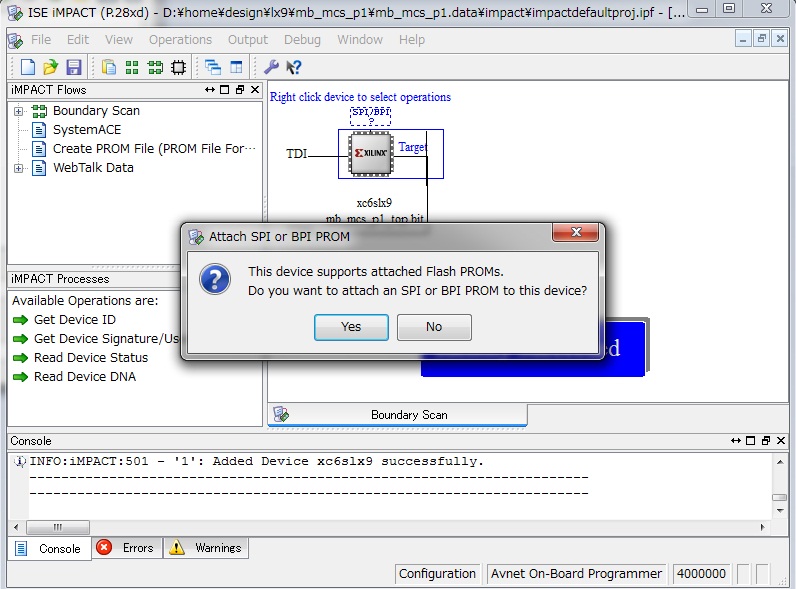796x589 pixels.
Task: Click the What's This help cursor icon
Action: 294,67
